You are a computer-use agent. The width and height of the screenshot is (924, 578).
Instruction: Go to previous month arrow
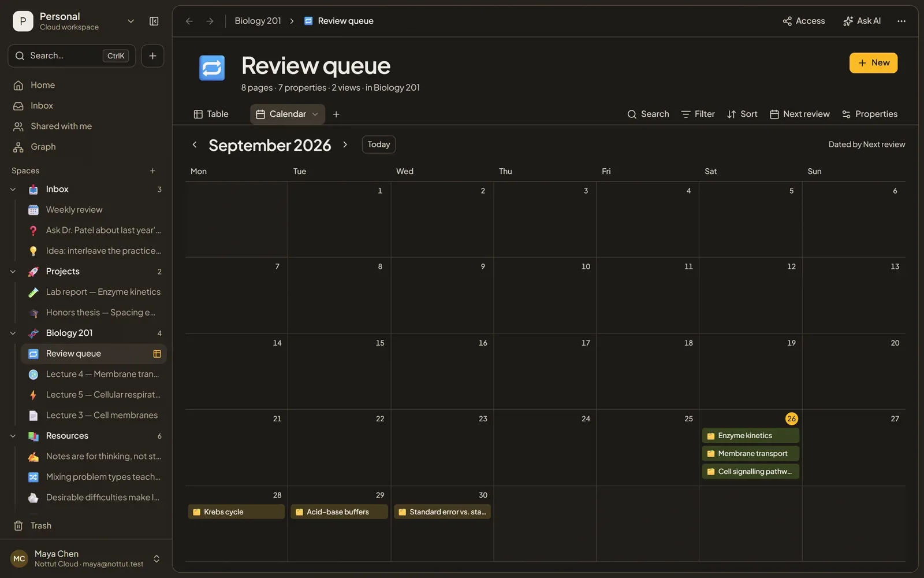(x=195, y=144)
